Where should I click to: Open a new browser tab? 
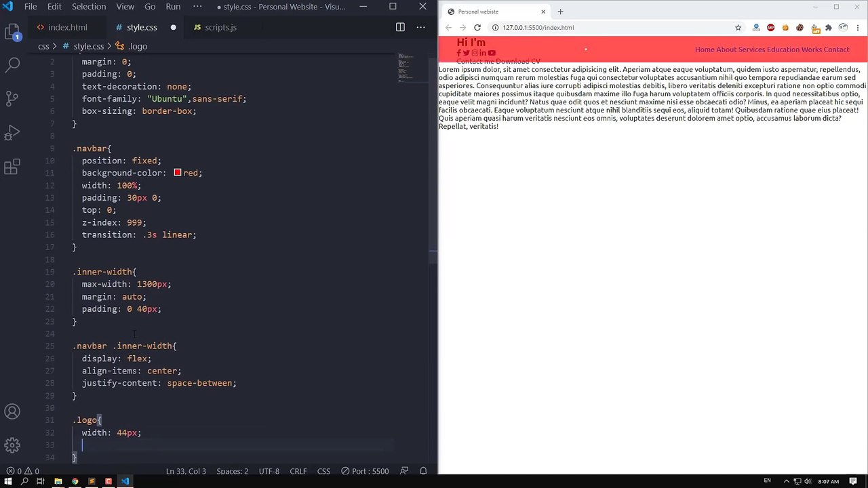click(x=560, y=12)
